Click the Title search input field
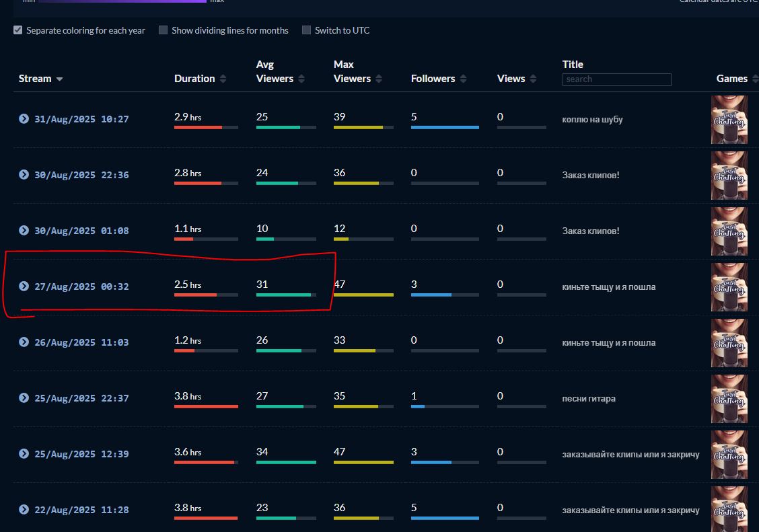Viewport: 759px width, 532px height. click(616, 79)
